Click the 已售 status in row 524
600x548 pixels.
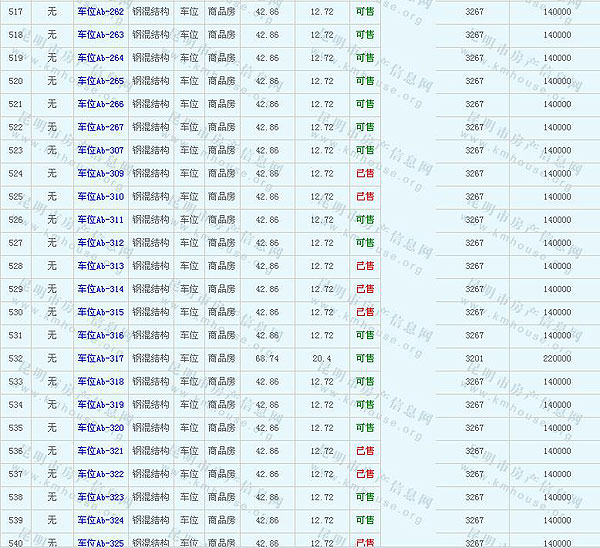coord(365,174)
